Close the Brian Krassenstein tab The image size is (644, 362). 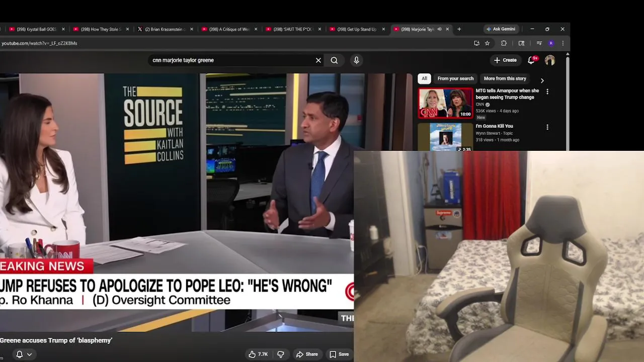point(191,29)
